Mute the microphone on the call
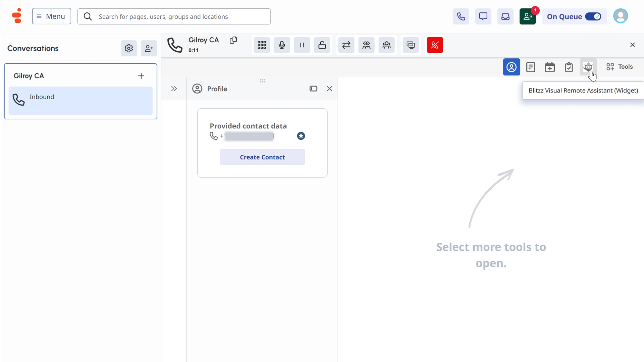This screenshot has width=644, height=362. click(282, 45)
